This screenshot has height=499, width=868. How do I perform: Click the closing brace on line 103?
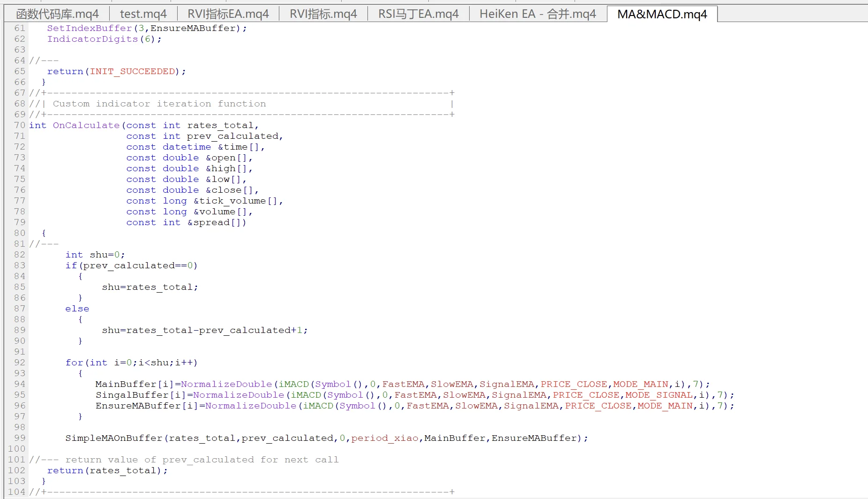pos(44,481)
